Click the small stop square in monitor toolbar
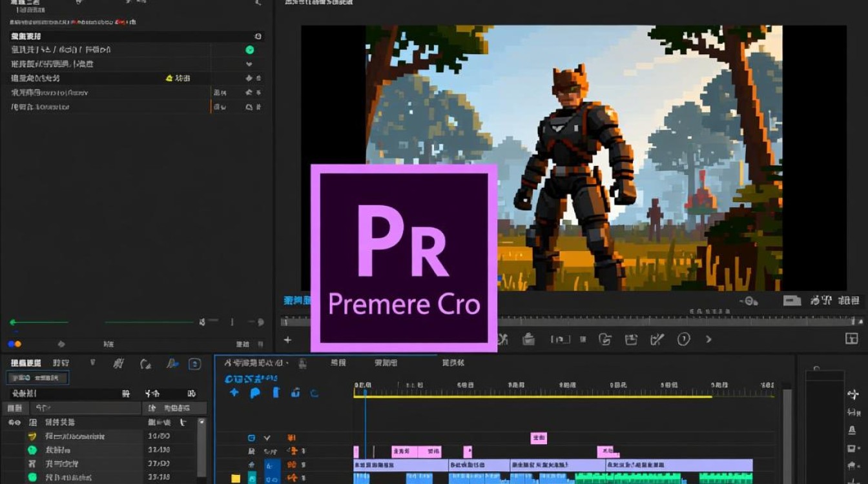 pyautogui.click(x=583, y=339)
